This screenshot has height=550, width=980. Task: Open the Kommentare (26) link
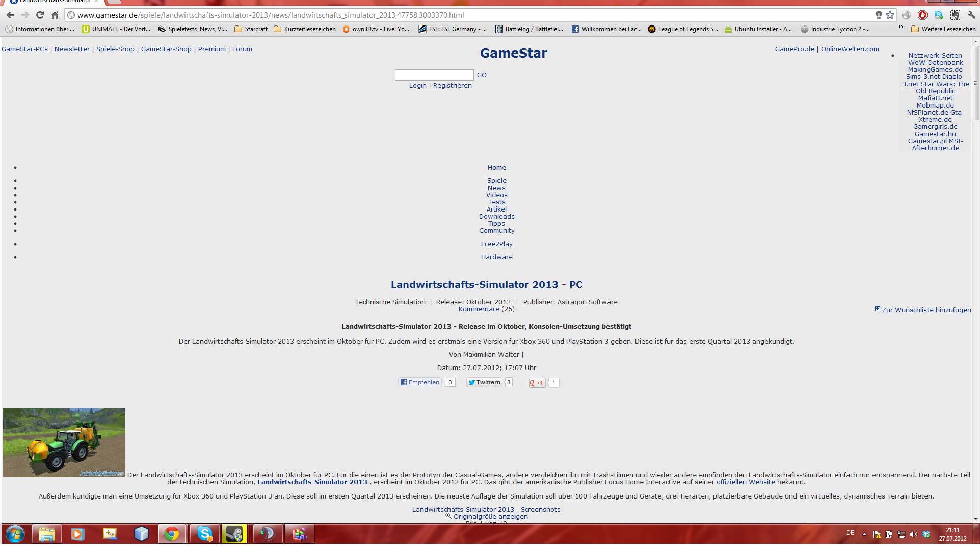click(x=487, y=309)
